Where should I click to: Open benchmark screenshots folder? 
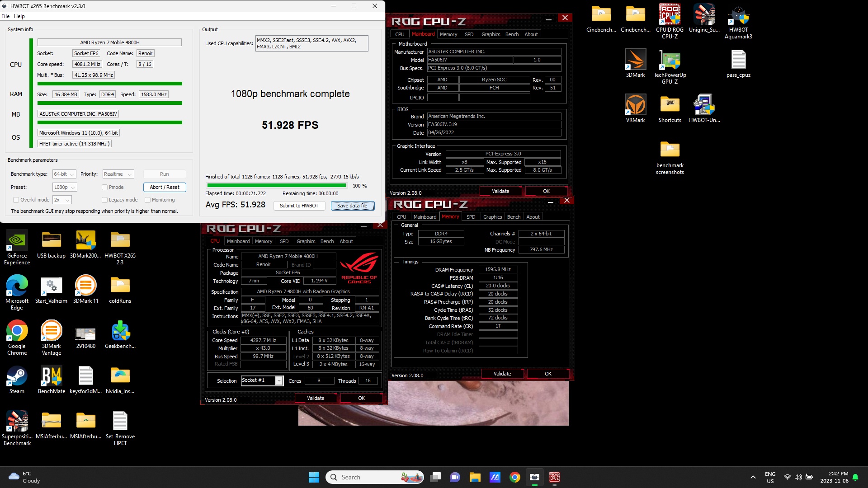coord(670,156)
